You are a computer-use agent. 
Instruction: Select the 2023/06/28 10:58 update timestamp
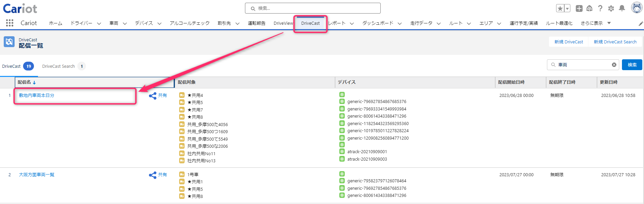click(x=618, y=96)
